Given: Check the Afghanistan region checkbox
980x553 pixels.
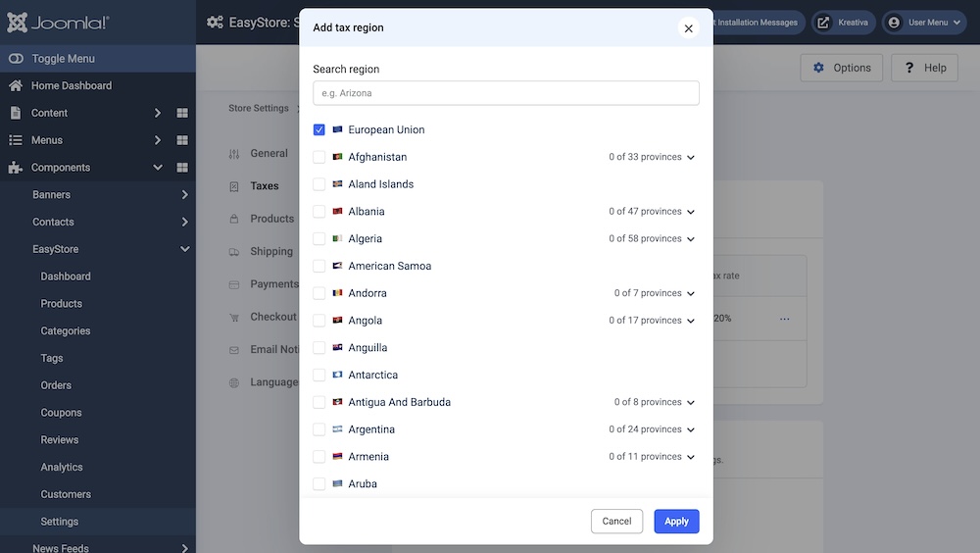Looking at the screenshot, I should [319, 157].
